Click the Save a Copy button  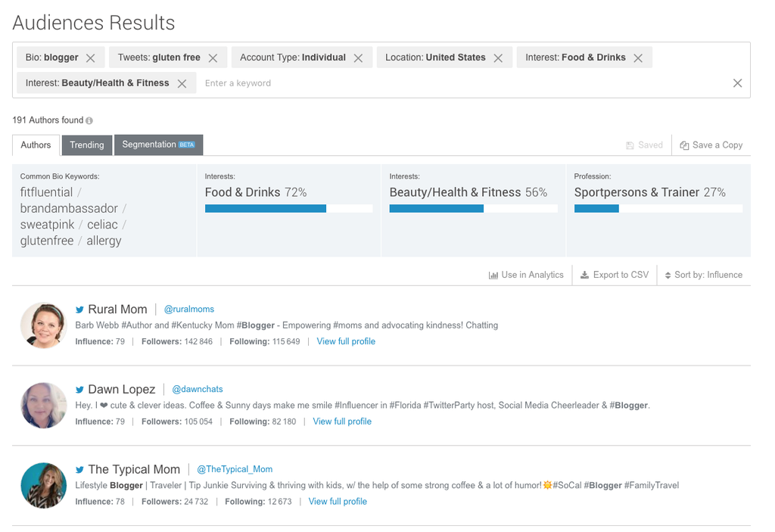(711, 145)
